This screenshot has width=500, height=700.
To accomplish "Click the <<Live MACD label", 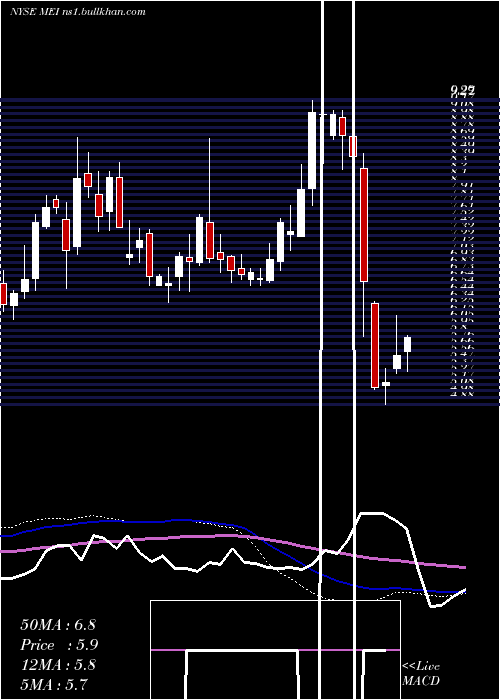I will click(x=421, y=673).
